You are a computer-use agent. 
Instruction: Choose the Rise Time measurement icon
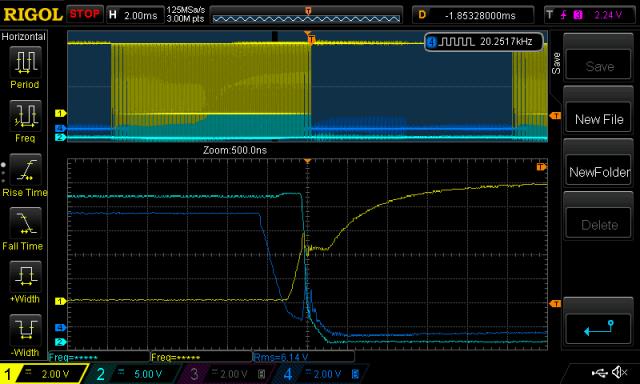tap(25, 170)
